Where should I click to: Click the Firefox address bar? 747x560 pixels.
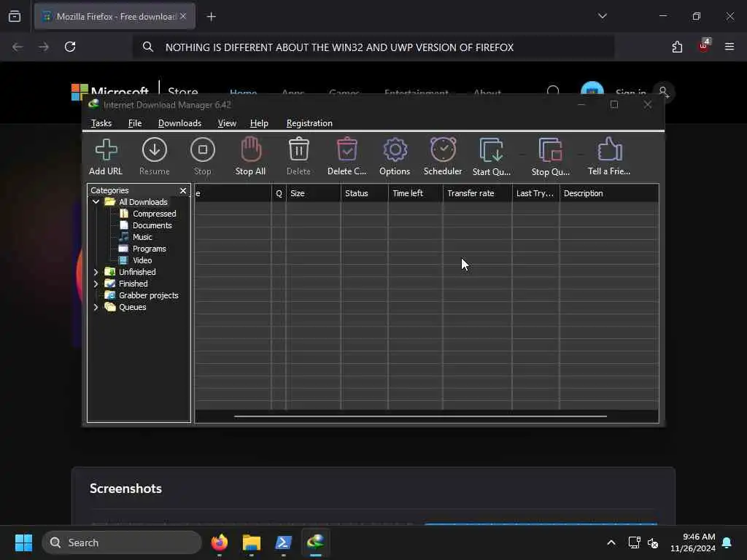click(x=373, y=47)
